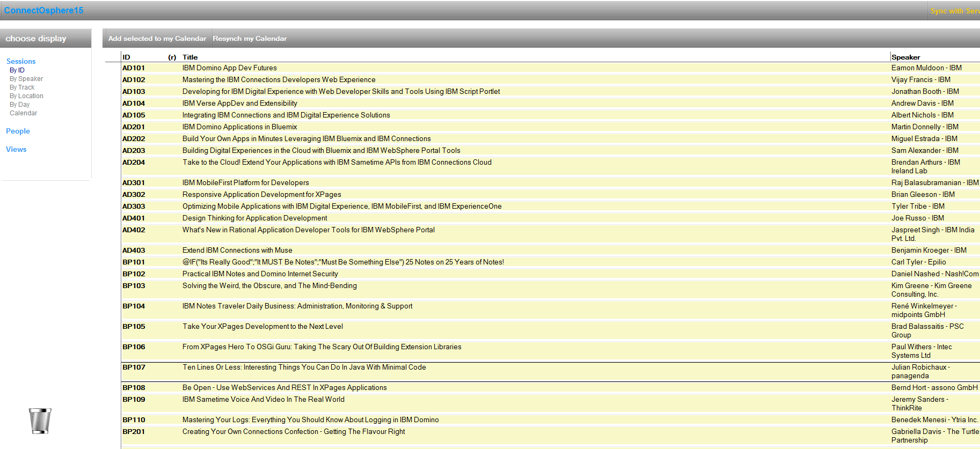Open the Views section
980x449 pixels.
click(16, 149)
